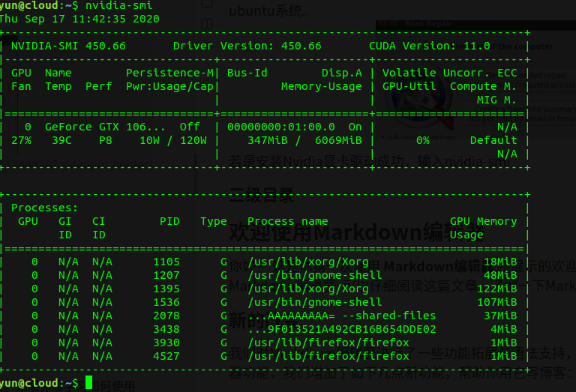
Task: Click the green terminal cursor block
Action: pos(88,382)
